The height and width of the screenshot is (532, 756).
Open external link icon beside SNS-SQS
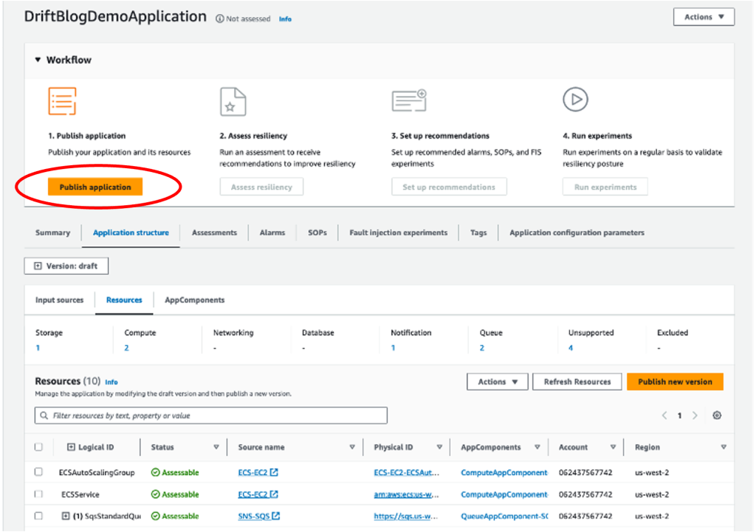click(276, 516)
